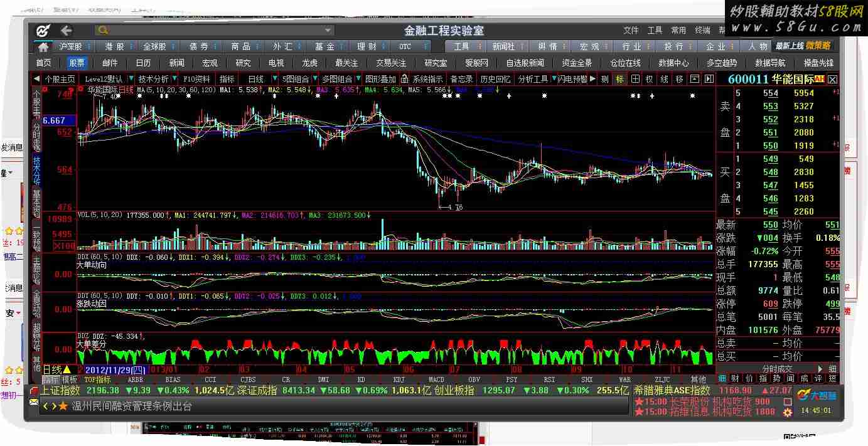Viewport: 868px width, 446px height.
Task: Expand the 分析工具 dropdown
Action: 553,79
